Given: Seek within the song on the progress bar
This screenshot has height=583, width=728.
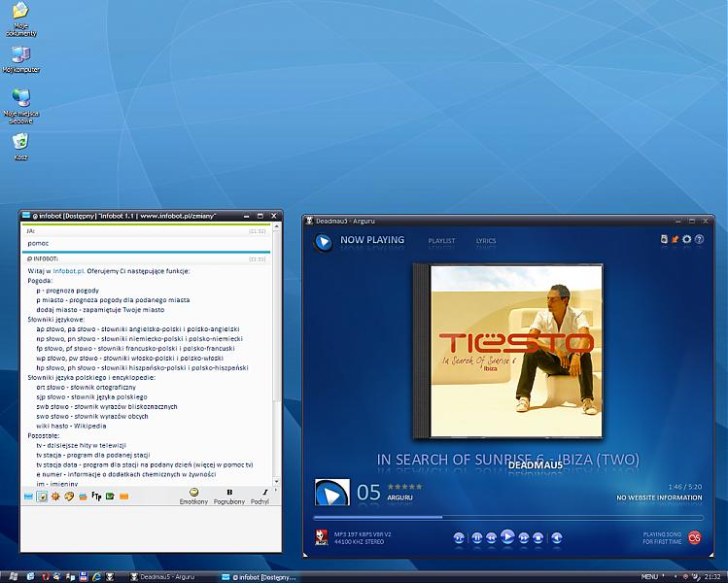Looking at the screenshot, I should (508, 517).
